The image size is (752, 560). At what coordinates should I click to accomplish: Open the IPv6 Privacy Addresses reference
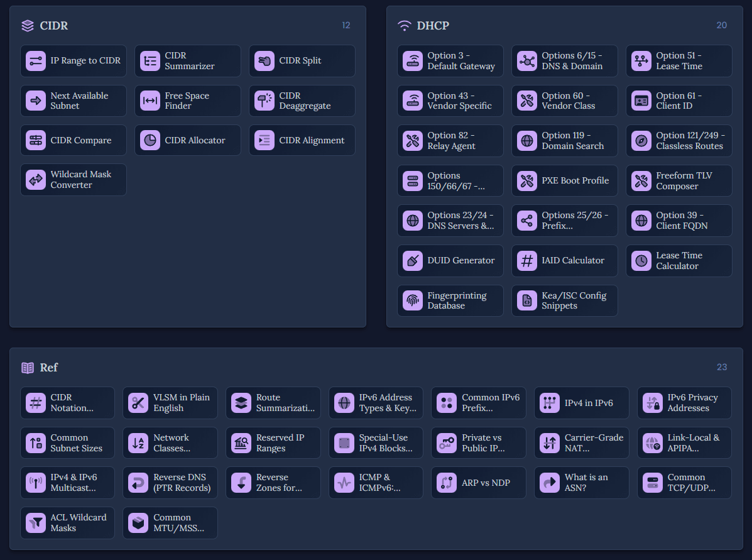click(684, 403)
